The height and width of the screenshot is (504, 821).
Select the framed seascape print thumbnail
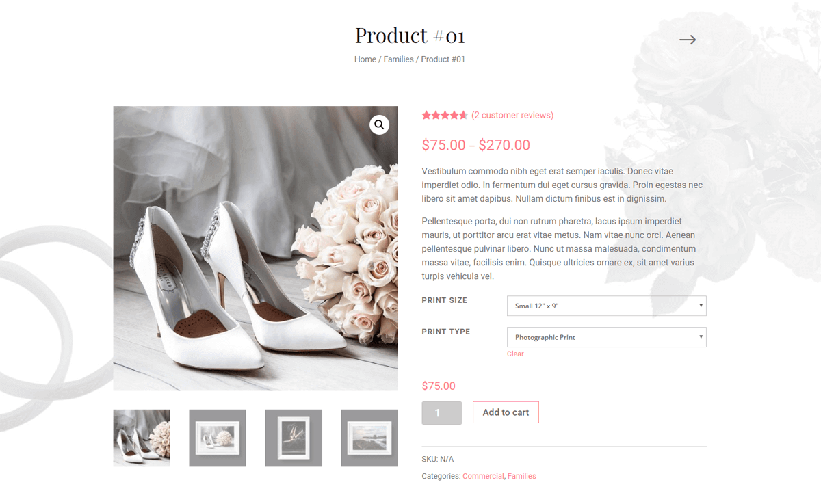pyautogui.click(x=369, y=438)
